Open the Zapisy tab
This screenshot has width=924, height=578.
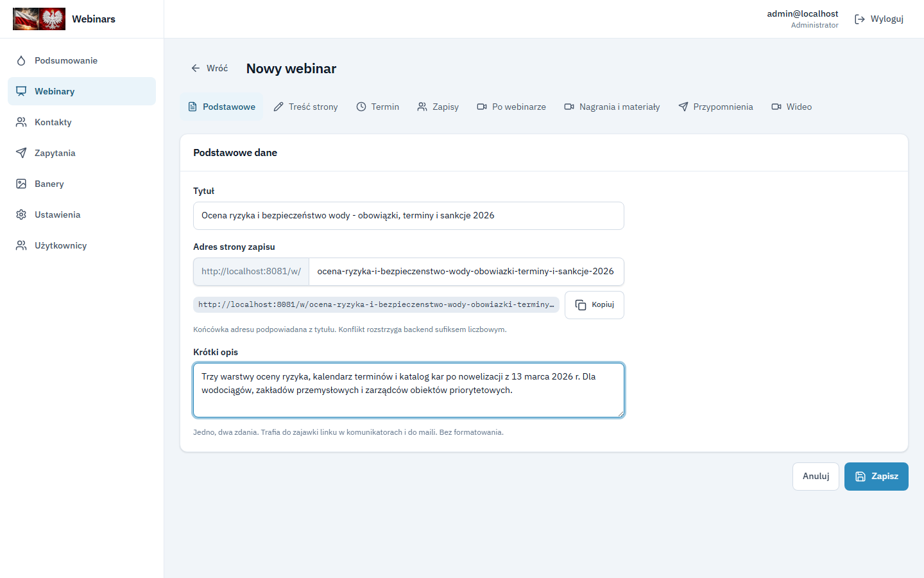click(438, 107)
